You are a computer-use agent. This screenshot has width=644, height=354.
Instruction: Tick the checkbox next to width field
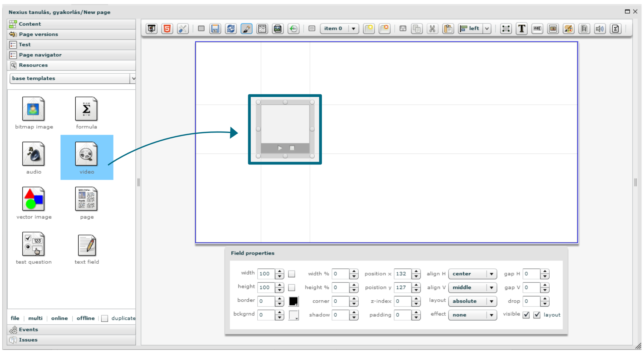[x=292, y=274]
